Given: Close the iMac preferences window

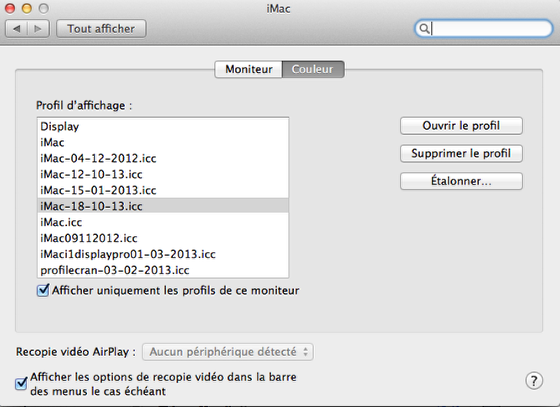Looking at the screenshot, I should tap(10, 8).
